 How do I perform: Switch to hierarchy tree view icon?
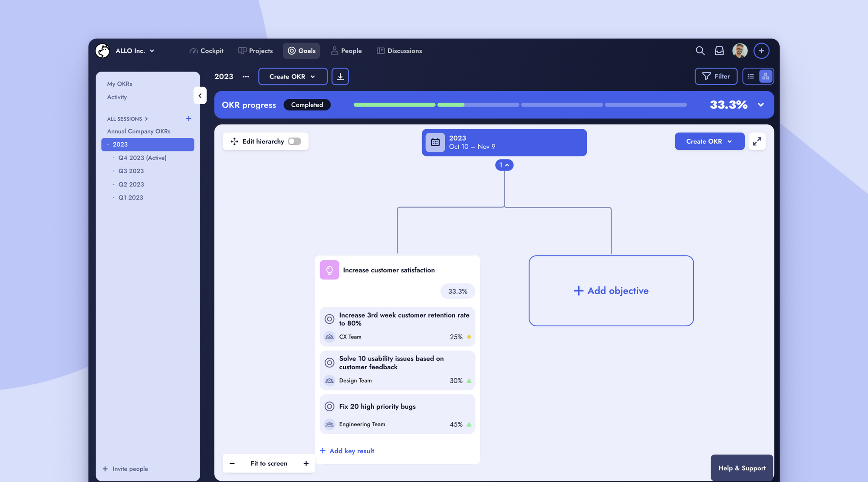pos(766,76)
